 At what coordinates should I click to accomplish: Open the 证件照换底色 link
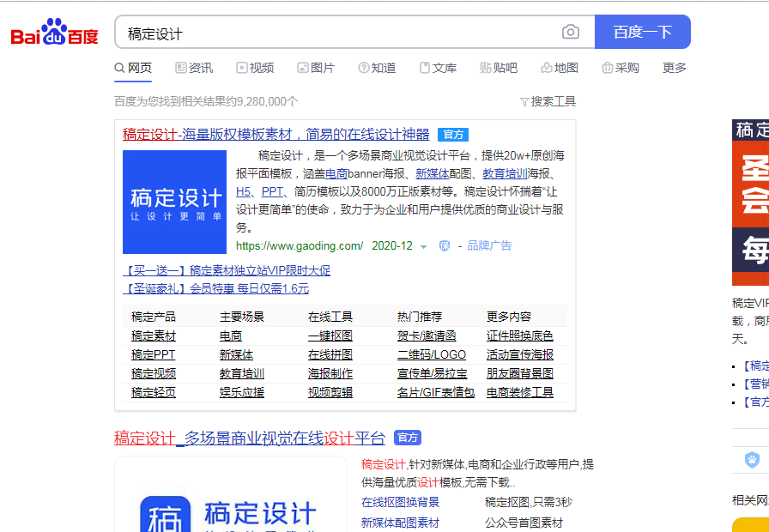520,336
